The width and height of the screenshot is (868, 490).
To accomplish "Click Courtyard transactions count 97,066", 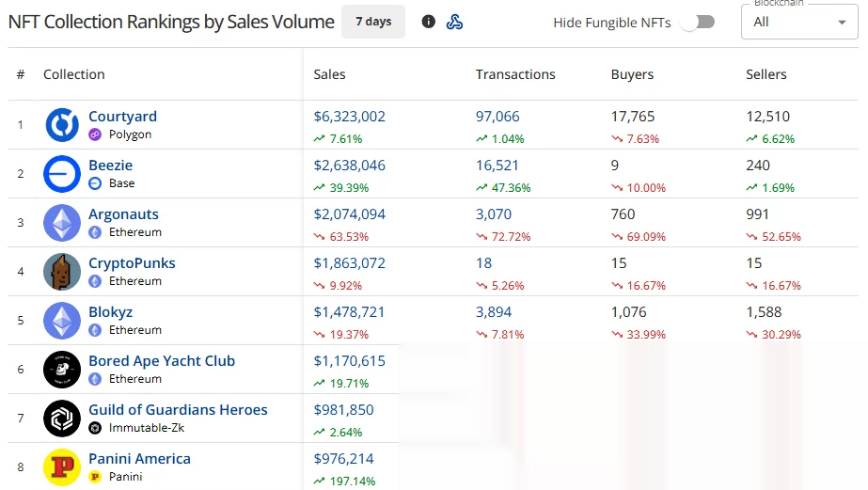I will [497, 117].
